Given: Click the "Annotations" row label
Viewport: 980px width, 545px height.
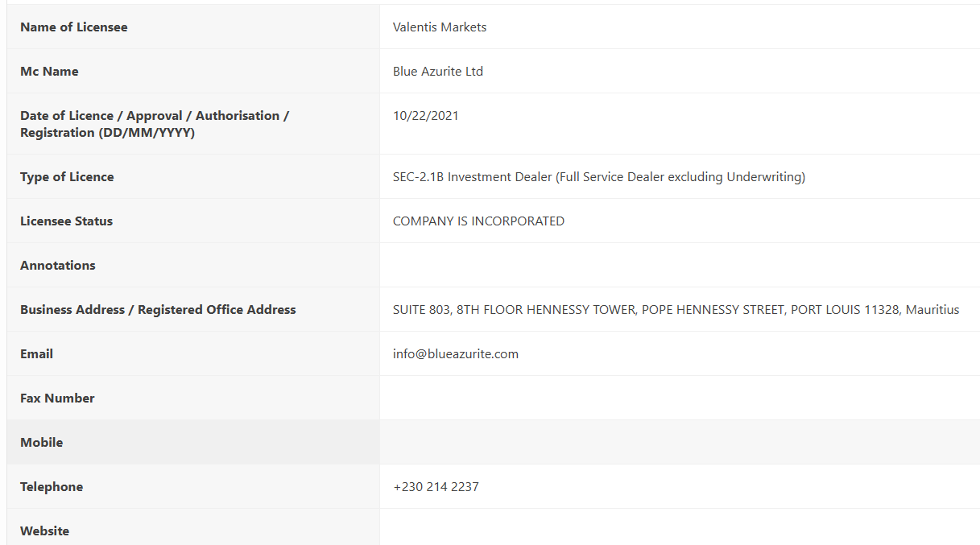Looking at the screenshot, I should tap(58, 266).
